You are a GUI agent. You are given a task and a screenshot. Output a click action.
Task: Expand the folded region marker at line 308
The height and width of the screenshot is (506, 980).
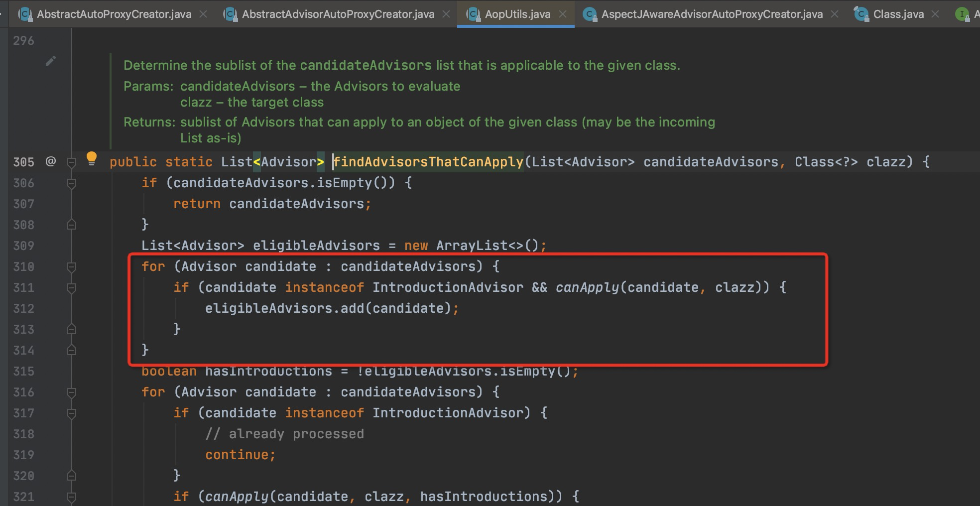click(72, 225)
